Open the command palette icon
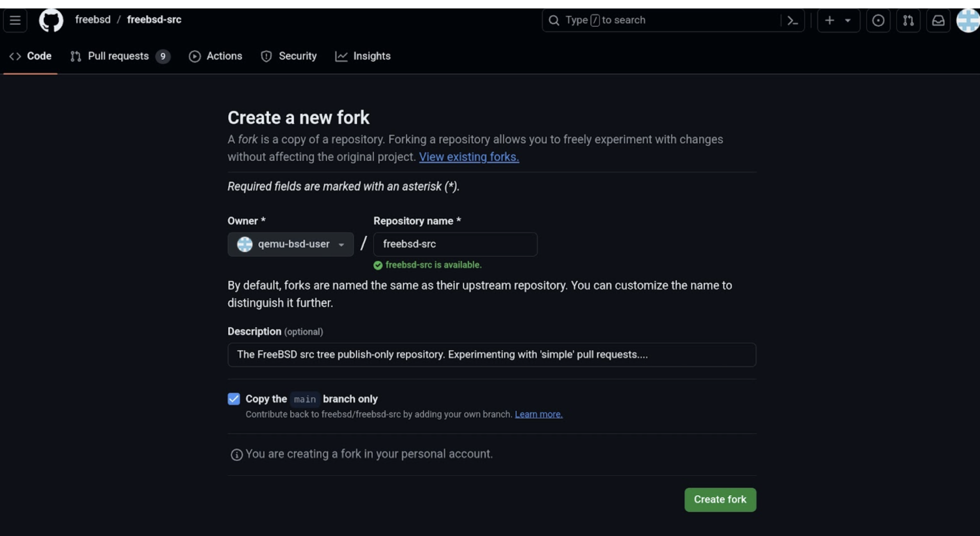This screenshot has height=536, width=980. (x=792, y=20)
